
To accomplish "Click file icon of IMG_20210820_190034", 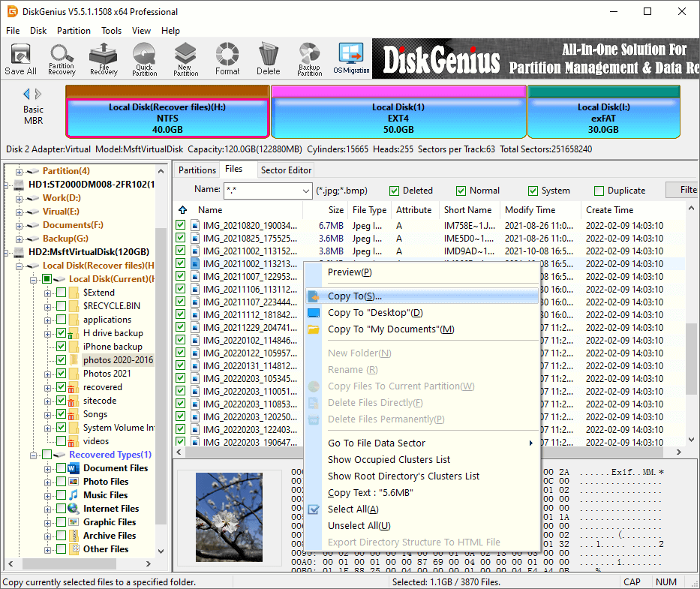I will point(195,226).
